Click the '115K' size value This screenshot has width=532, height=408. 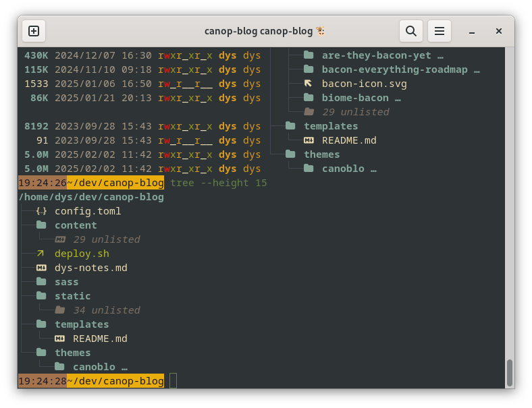click(36, 69)
